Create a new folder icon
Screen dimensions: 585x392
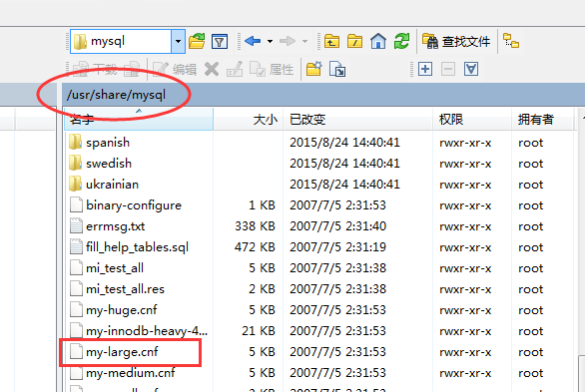[x=314, y=69]
